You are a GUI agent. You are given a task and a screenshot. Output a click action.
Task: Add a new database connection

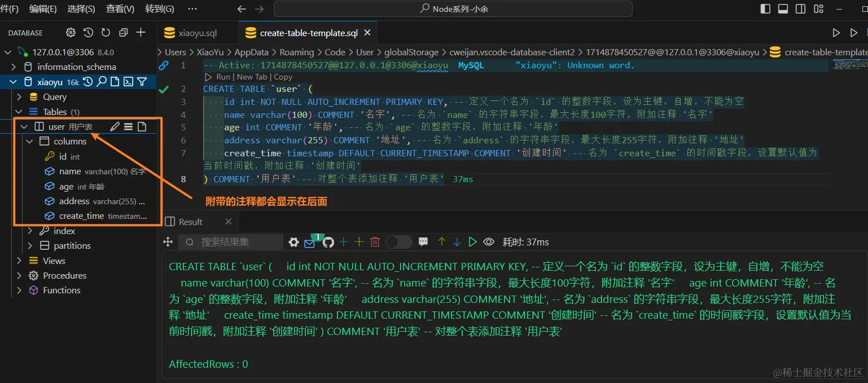tap(141, 32)
